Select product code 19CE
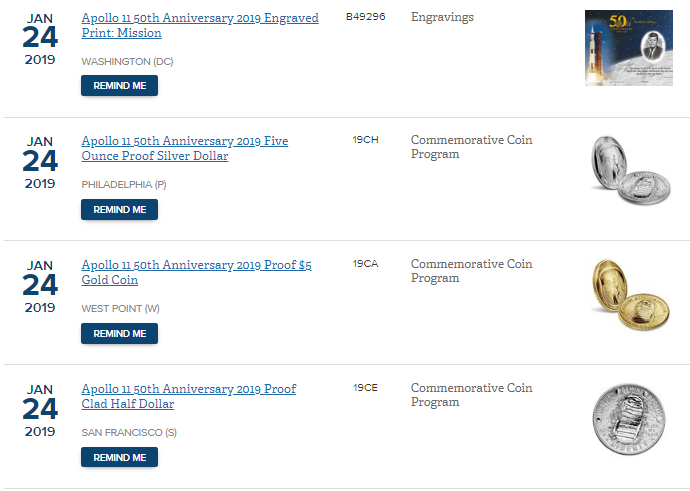The height and width of the screenshot is (491, 690). 365,388
